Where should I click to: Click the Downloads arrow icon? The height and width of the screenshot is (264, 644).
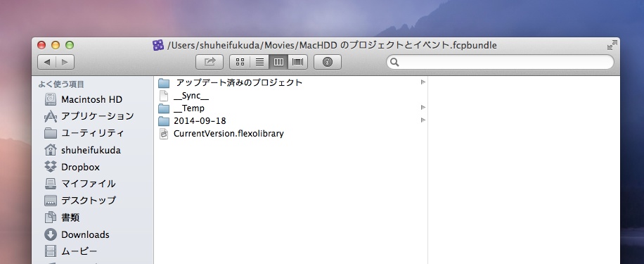51,234
